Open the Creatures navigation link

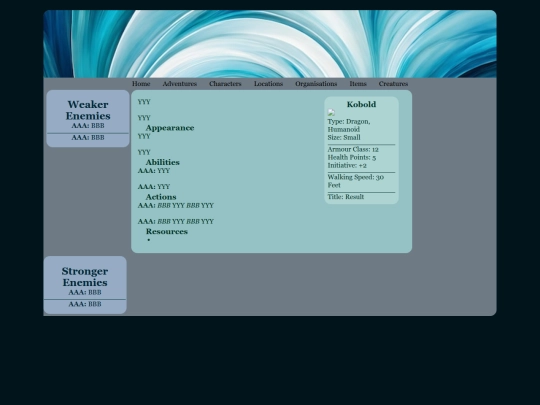click(x=393, y=84)
